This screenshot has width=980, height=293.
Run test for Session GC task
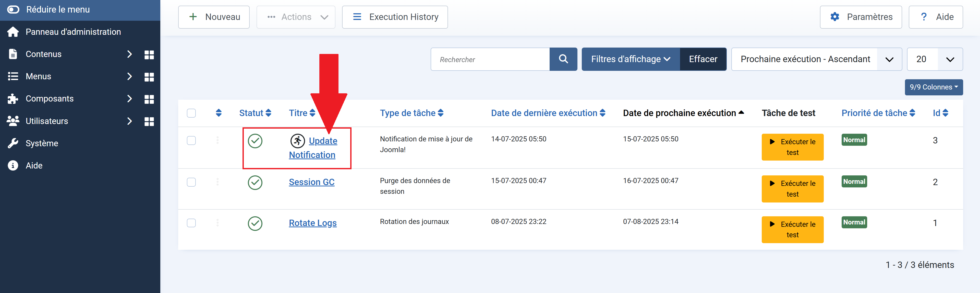pyautogui.click(x=792, y=189)
